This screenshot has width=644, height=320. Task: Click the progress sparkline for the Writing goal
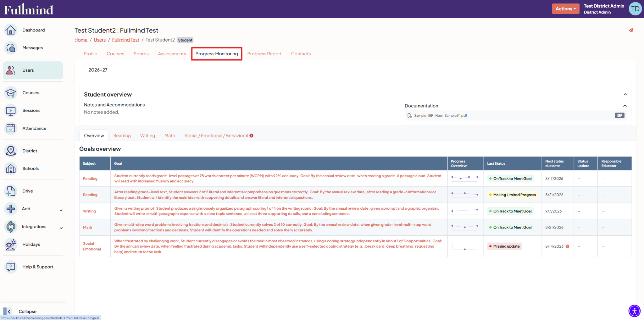point(465,211)
